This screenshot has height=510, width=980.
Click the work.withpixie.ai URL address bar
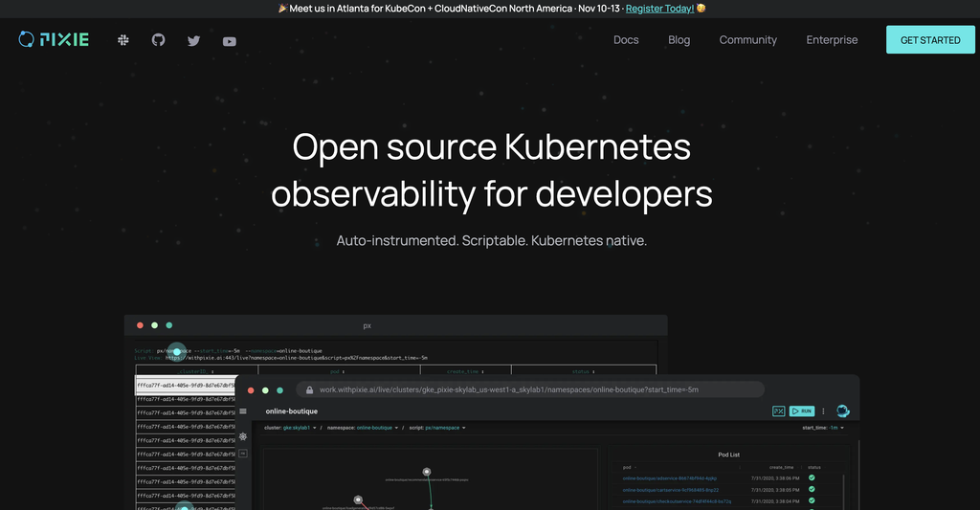(530, 389)
